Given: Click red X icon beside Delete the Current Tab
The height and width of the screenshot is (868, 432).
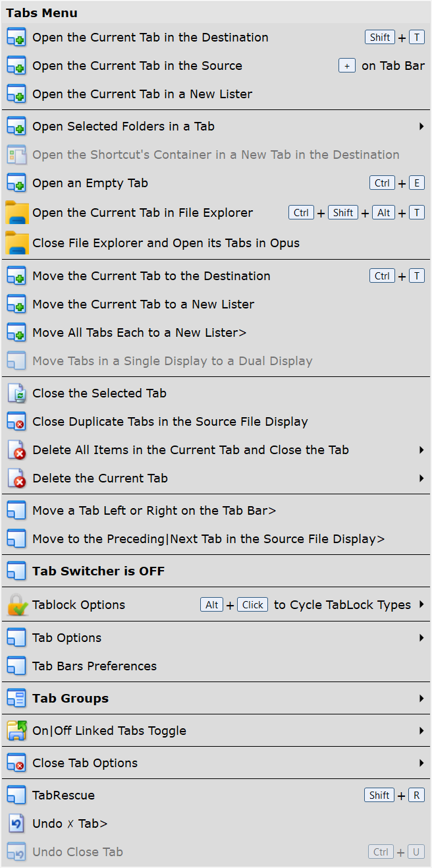Looking at the screenshot, I should [x=16, y=478].
